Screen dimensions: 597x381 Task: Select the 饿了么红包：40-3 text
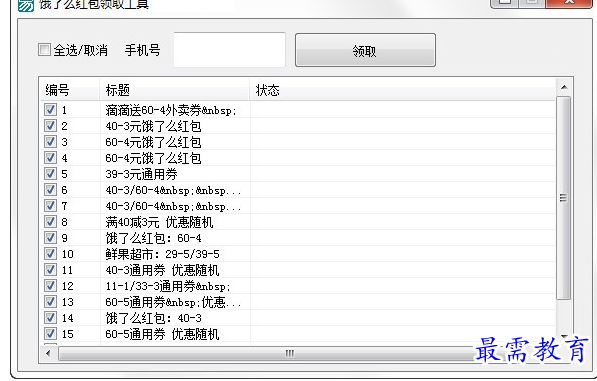click(x=153, y=318)
